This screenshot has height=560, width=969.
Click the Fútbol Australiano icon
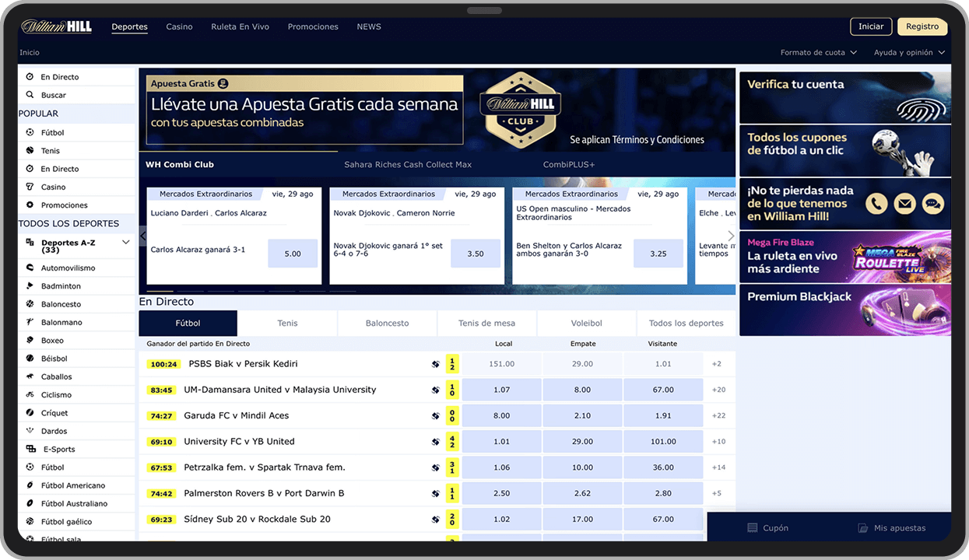(30, 503)
